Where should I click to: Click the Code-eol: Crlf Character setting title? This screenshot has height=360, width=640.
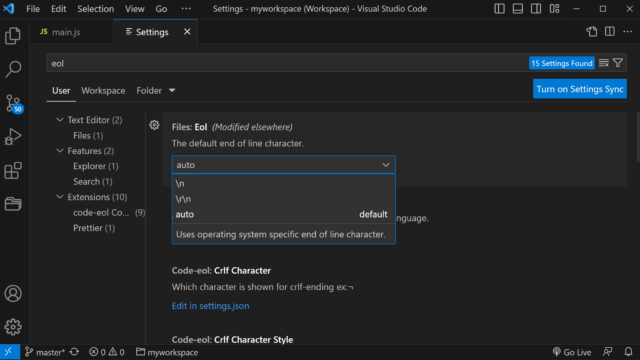coord(221,271)
